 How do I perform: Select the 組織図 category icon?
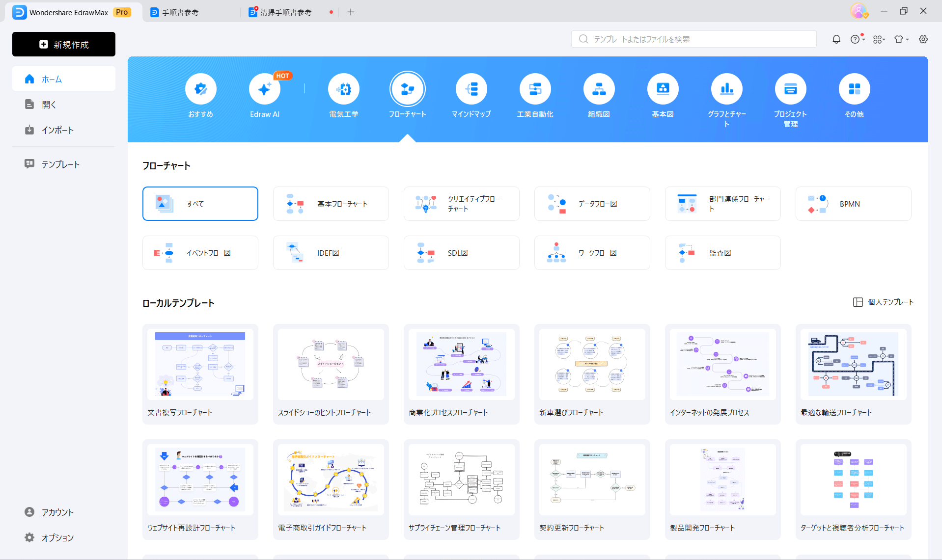(599, 89)
